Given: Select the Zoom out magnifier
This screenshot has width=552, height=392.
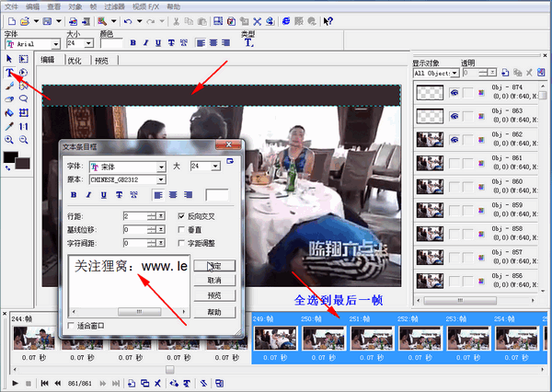Looking at the screenshot, I should pos(23,140).
